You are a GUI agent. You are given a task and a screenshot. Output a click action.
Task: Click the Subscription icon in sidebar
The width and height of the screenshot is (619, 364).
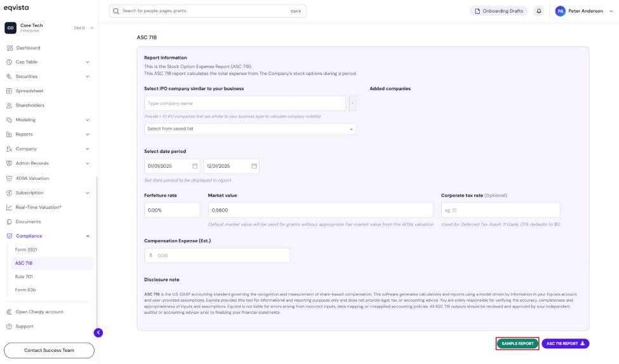[9, 193]
